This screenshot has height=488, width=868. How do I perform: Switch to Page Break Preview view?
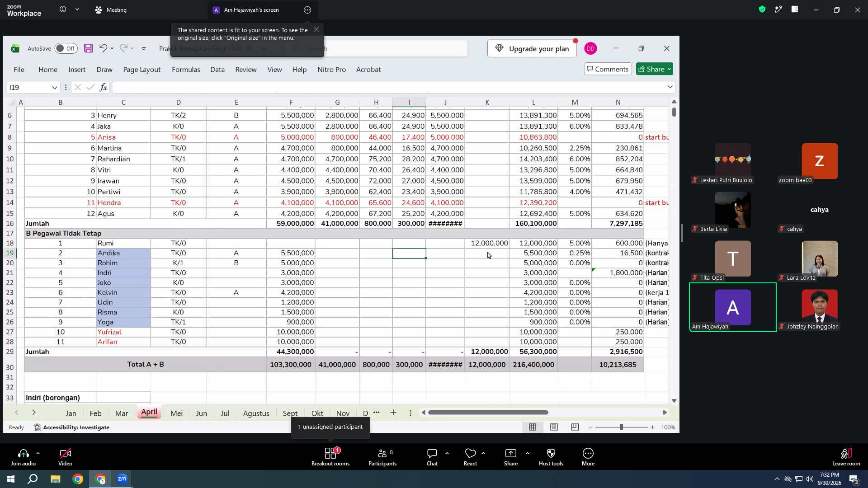point(575,427)
